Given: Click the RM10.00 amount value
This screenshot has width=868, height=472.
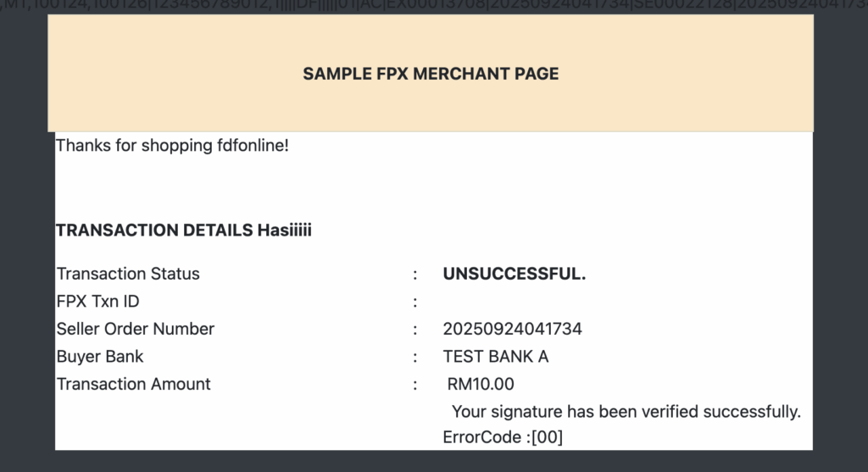Looking at the screenshot, I should click(x=481, y=385).
